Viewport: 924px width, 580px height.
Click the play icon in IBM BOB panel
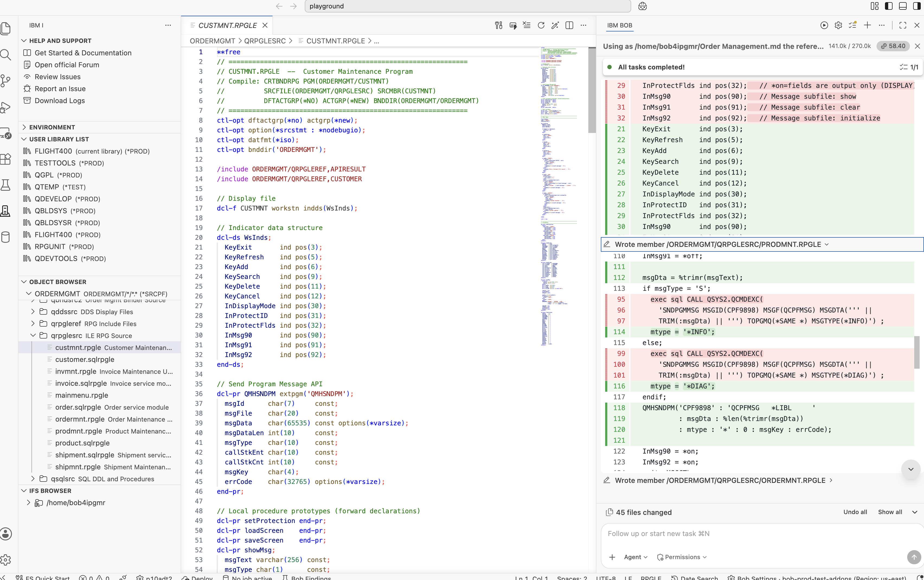pyautogui.click(x=824, y=25)
